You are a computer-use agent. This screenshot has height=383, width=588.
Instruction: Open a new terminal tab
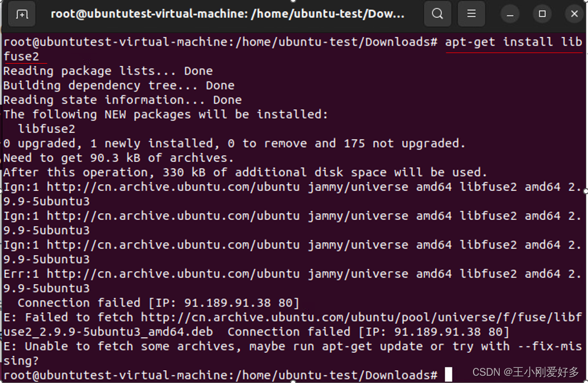click(x=22, y=15)
